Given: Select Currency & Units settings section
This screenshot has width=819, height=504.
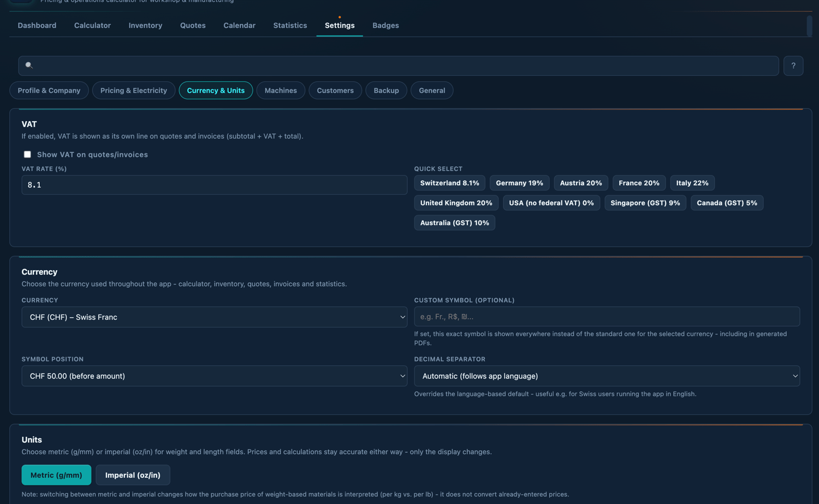Looking at the screenshot, I should coord(216,91).
